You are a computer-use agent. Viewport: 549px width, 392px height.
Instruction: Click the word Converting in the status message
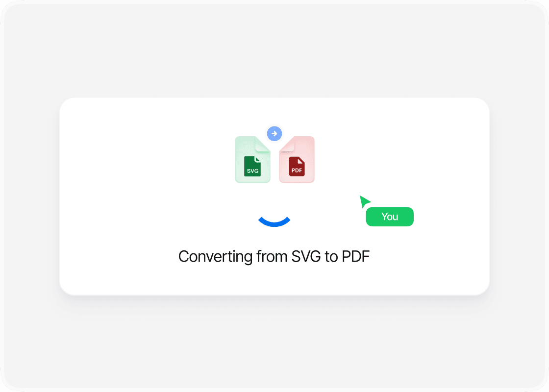point(215,257)
